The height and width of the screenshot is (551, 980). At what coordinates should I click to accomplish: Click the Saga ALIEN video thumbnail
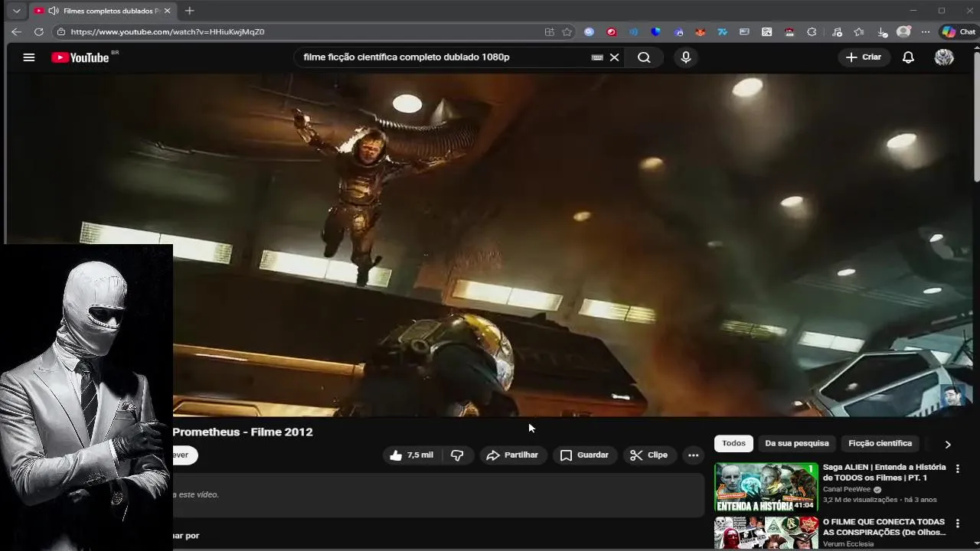coord(766,487)
